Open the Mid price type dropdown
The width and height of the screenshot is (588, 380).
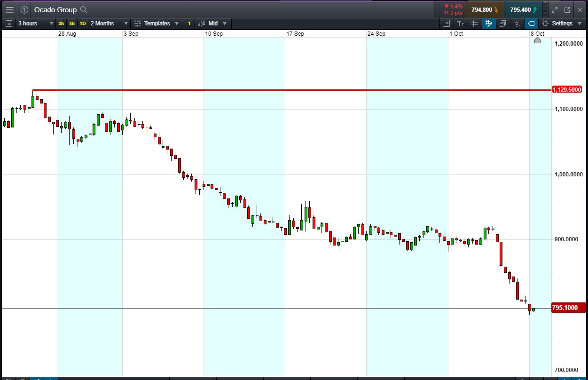(x=212, y=24)
